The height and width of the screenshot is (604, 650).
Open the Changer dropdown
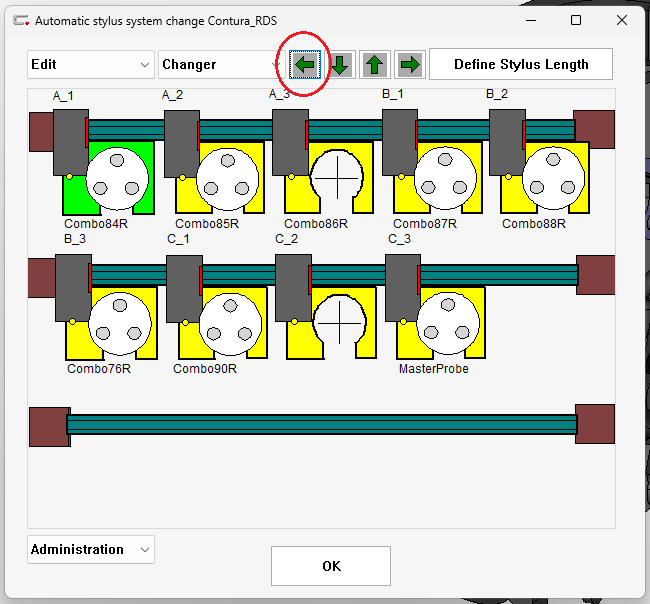(220, 65)
